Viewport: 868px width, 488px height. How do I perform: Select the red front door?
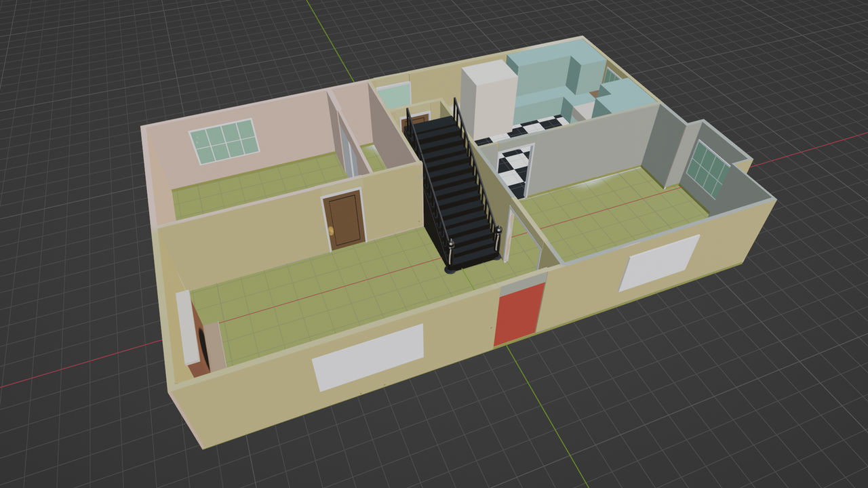(x=519, y=314)
